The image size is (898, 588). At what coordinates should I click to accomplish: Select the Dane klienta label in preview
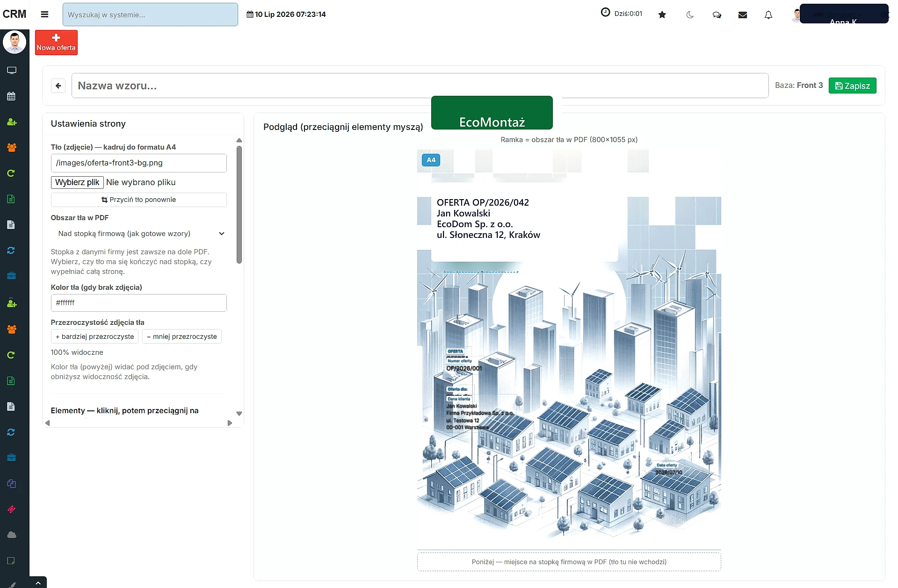click(x=458, y=399)
